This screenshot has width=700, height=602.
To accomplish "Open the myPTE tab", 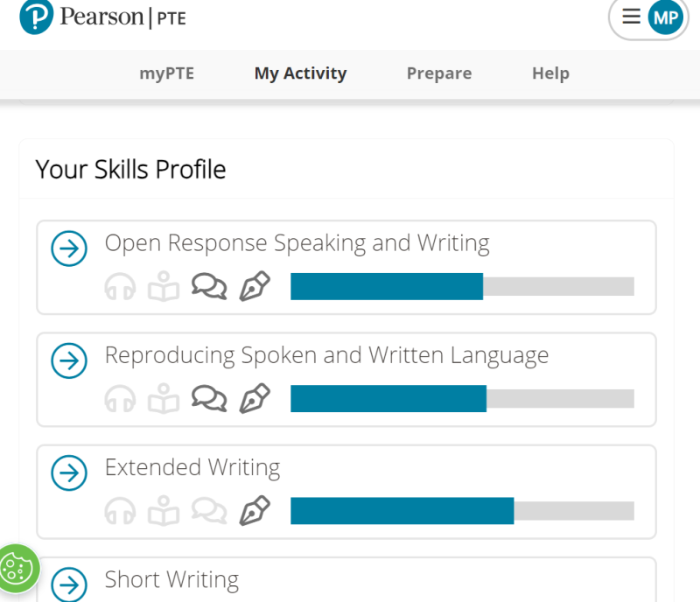I will tap(167, 73).
